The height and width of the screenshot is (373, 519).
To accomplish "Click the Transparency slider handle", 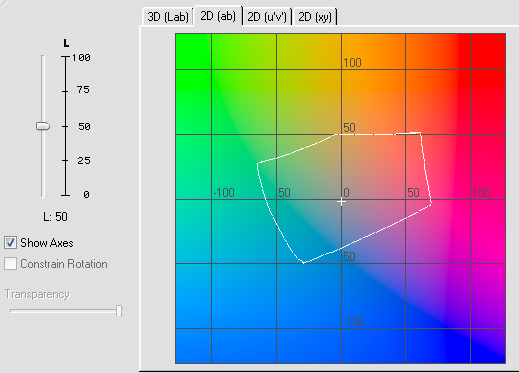I will click(119, 311).
